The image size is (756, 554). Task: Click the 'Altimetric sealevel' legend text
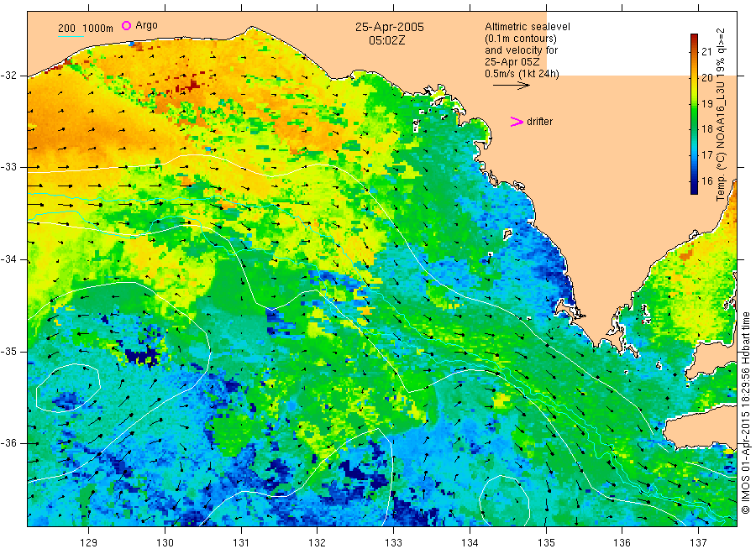point(528,27)
